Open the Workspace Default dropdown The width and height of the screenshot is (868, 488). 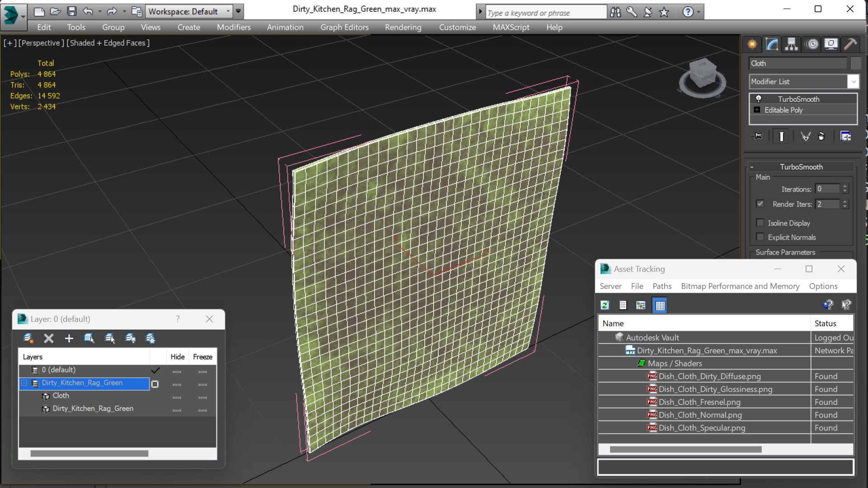[188, 11]
